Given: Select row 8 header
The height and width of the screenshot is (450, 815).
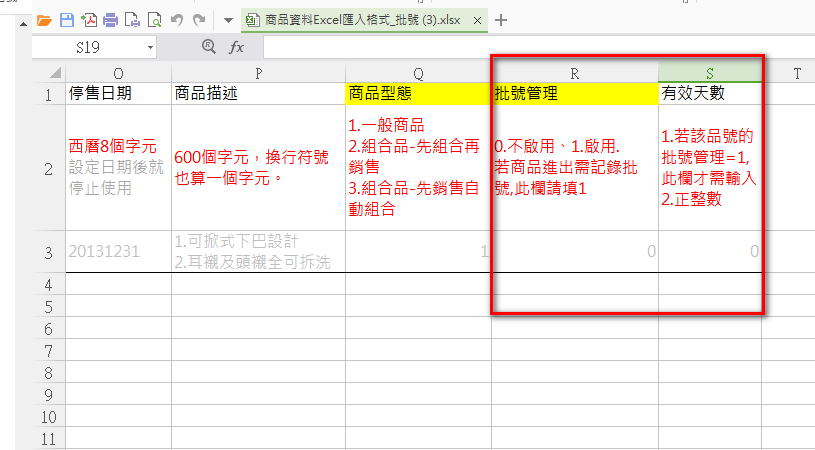Looking at the screenshot, I should 49,373.
